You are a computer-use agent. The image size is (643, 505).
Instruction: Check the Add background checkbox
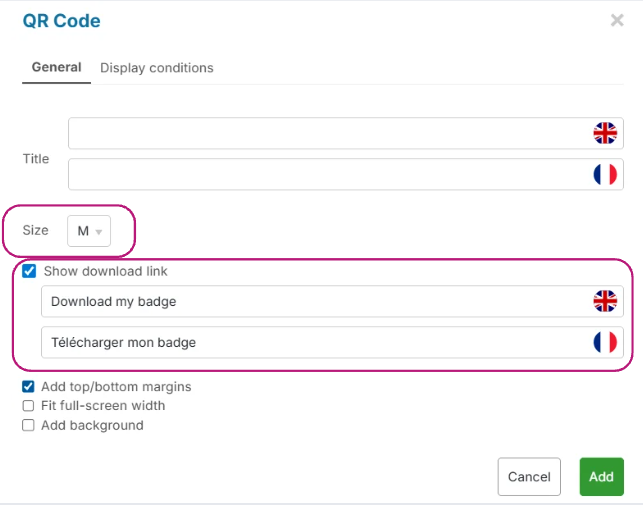[x=29, y=425]
